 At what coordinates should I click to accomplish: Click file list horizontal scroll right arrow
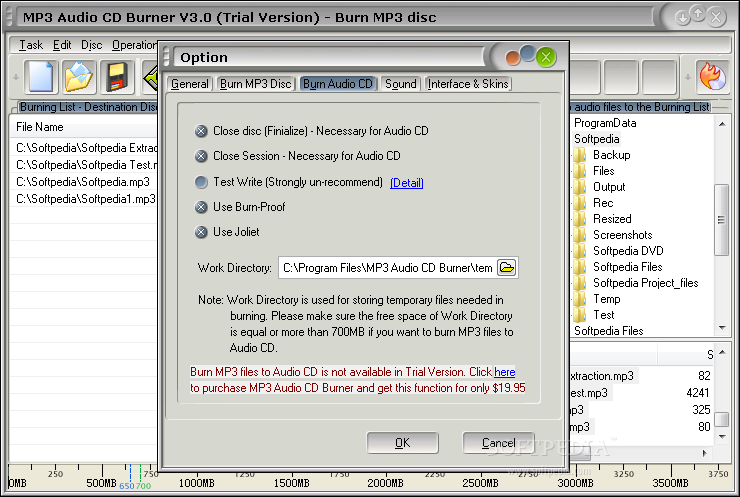tap(705, 453)
